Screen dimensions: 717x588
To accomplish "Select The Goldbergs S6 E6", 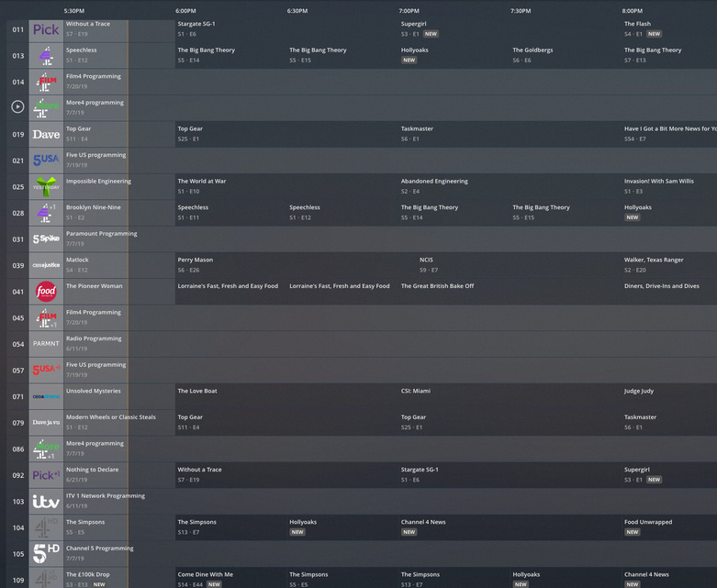I will (566, 56).
